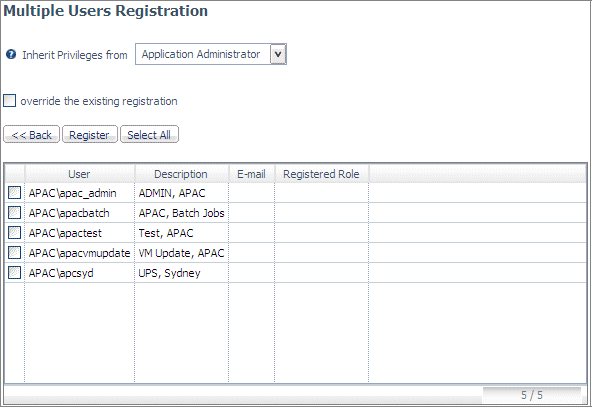Click the Register button
This screenshot has height=409, width=592.
pyautogui.click(x=89, y=134)
